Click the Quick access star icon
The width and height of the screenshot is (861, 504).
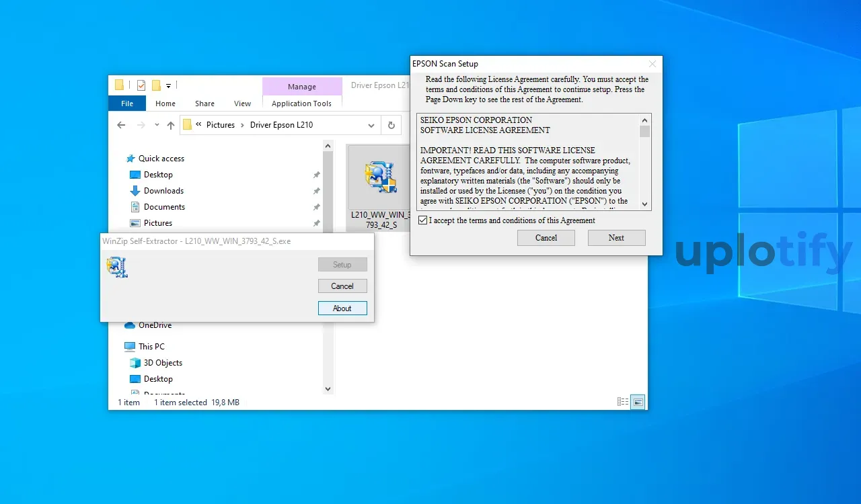click(x=130, y=159)
